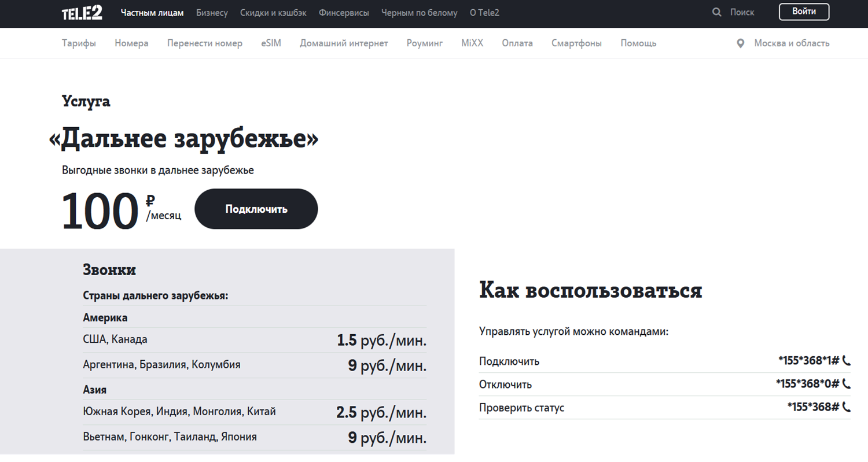Image resolution: width=868 pixels, height=462 pixels.
Task: Click the Подключить button
Action: coord(256,209)
